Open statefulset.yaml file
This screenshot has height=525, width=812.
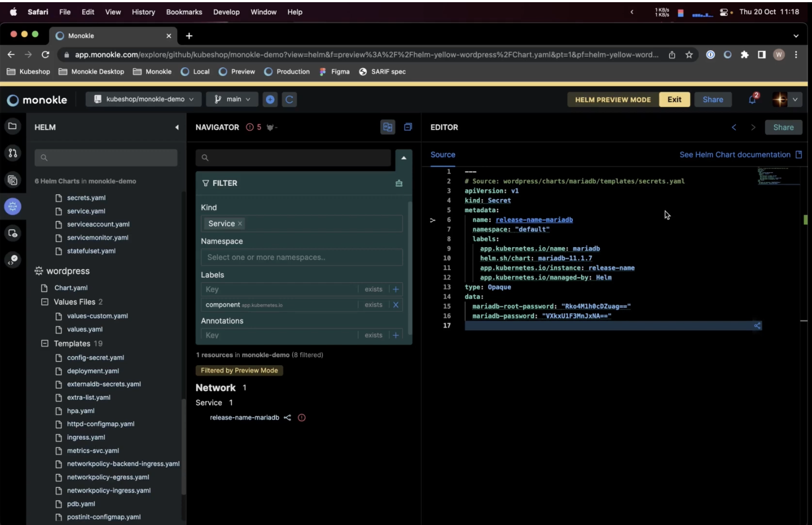[x=91, y=251]
